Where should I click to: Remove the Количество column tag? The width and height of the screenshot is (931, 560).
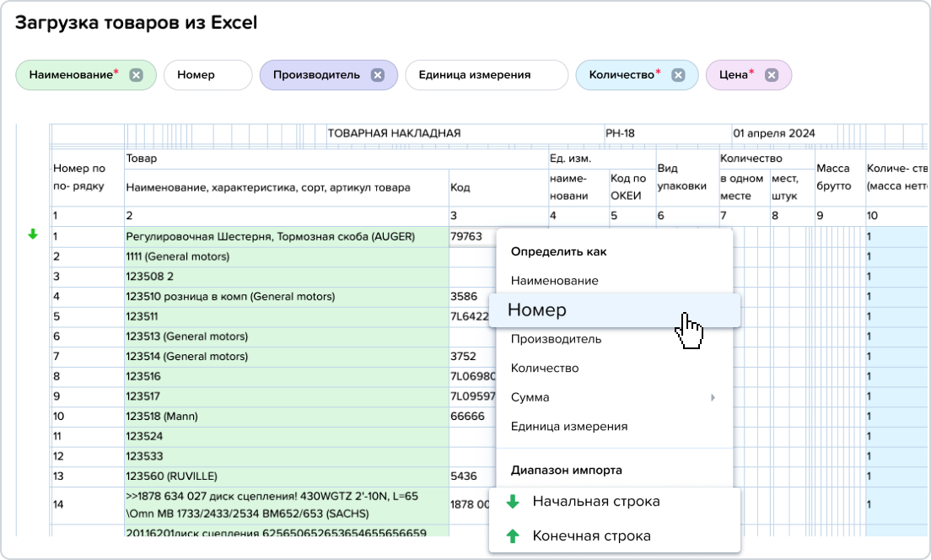coord(678,75)
